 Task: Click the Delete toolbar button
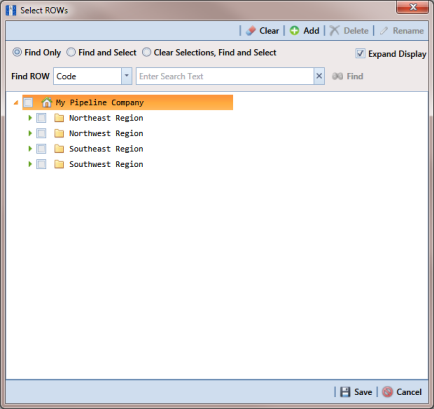(349, 31)
